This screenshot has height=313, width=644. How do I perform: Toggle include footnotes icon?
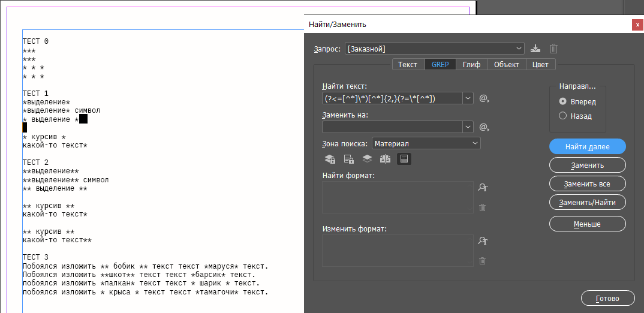pyautogui.click(x=404, y=159)
